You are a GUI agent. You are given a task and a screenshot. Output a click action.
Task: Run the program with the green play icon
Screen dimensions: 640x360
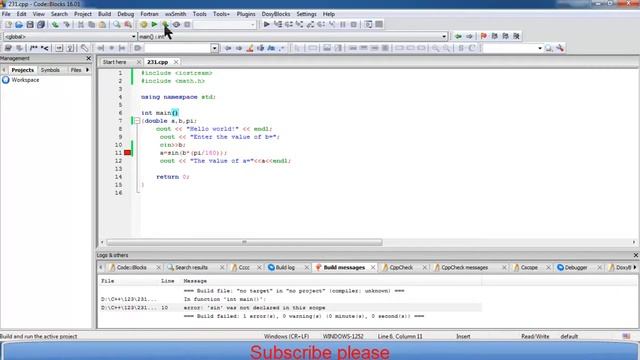coord(154,24)
